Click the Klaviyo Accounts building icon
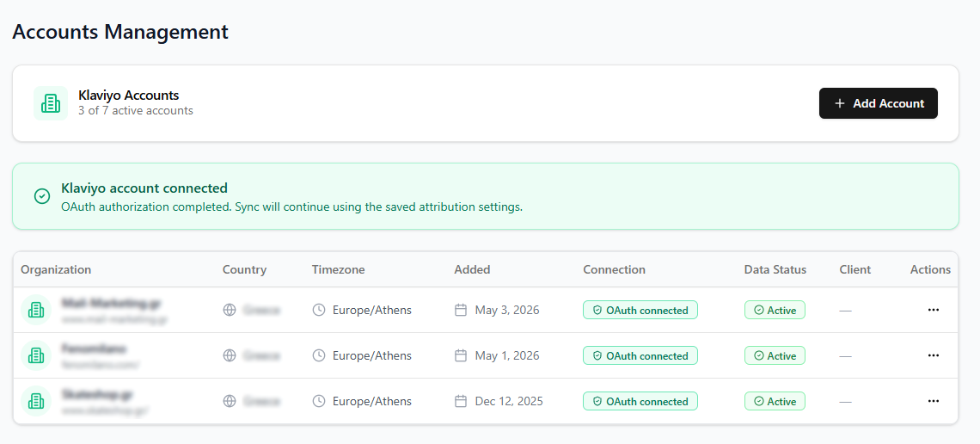The height and width of the screenshot is (444, 980). pyautogui.click(x=51, y=103)
